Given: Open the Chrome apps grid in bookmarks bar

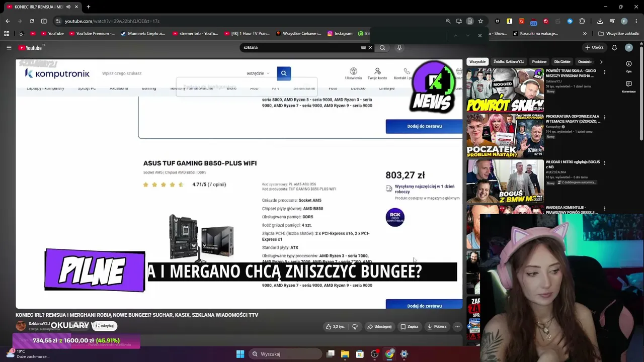Looking at the screenshot, I should 7,34.
